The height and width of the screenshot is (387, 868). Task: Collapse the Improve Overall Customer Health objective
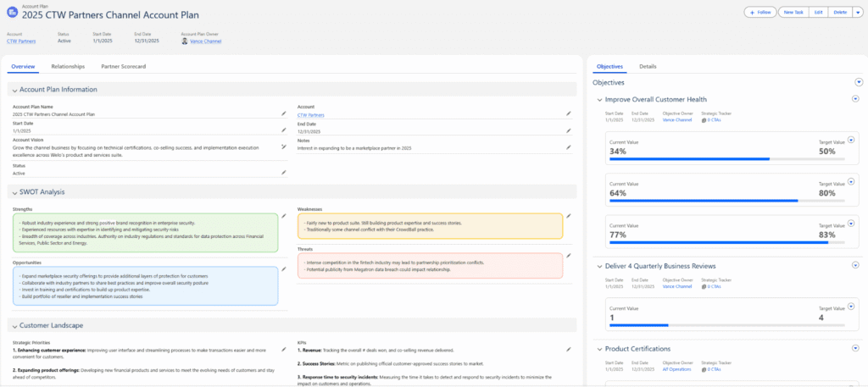point(599,100)
